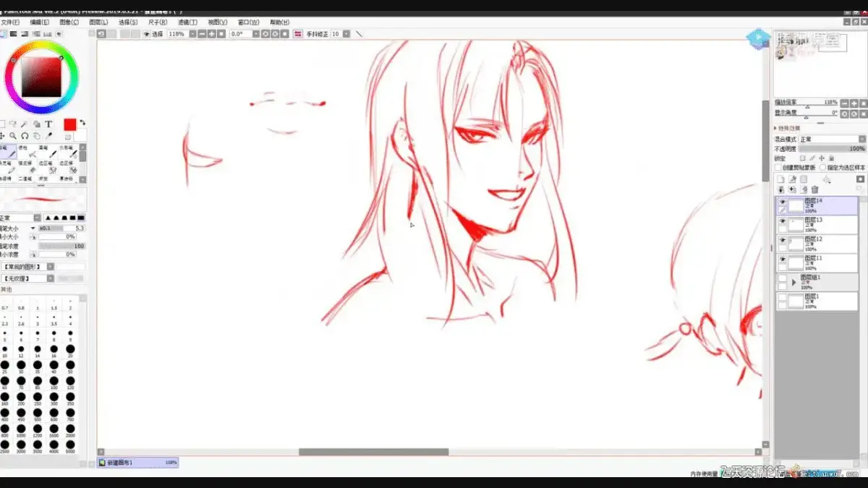Click zoom out minus button in toolbar
This screenshot has height=488, width=868.
point(201,34)
